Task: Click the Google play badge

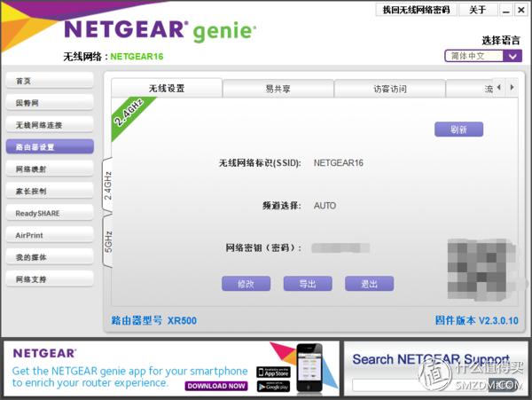Action: click(x=273, y=387)
